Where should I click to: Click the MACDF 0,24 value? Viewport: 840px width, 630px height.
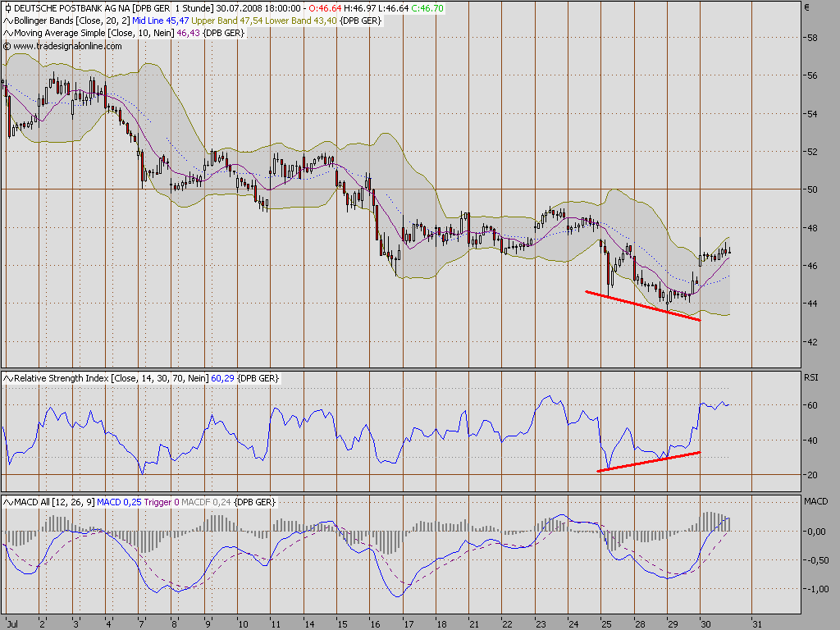coord(206,502)
